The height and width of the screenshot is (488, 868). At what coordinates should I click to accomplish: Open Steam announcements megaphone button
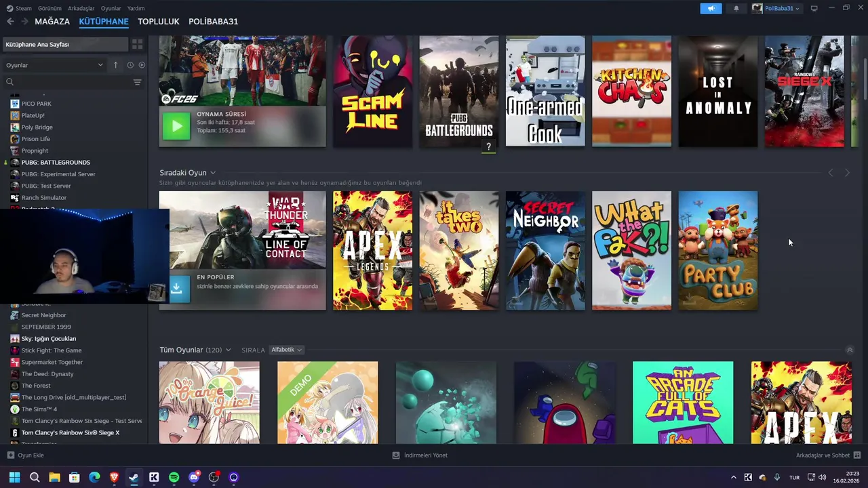point(711,8)
